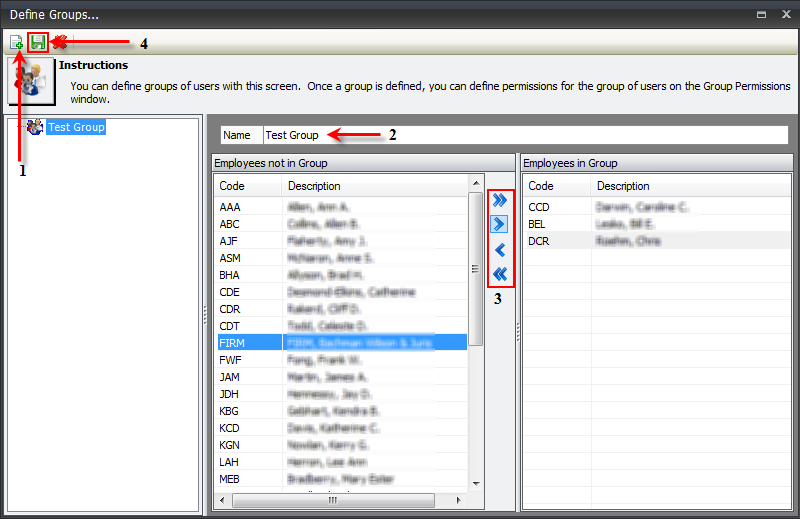Click the single right arrow to add employee
The height and width of the screenshot is (519, 800).
[x=501, y=225]
